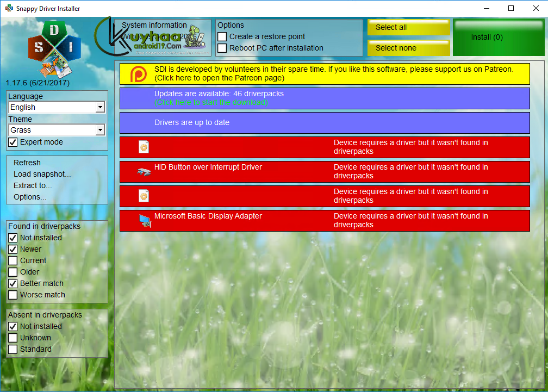Enable Reboot PC after installation
The height and width of the screenshot is (392, 548).
[x=222, y=48]
